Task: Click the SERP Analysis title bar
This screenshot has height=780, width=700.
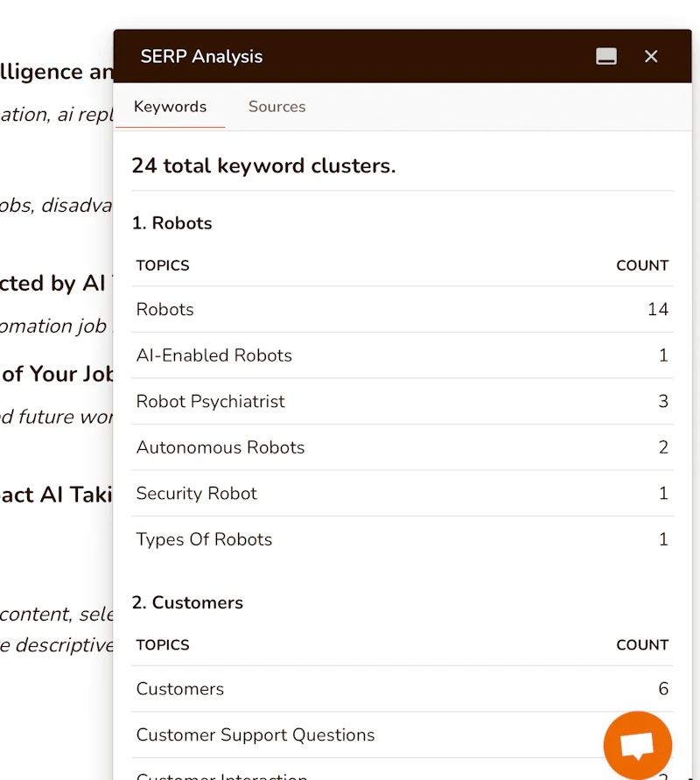Action: (x=350, y=57)
